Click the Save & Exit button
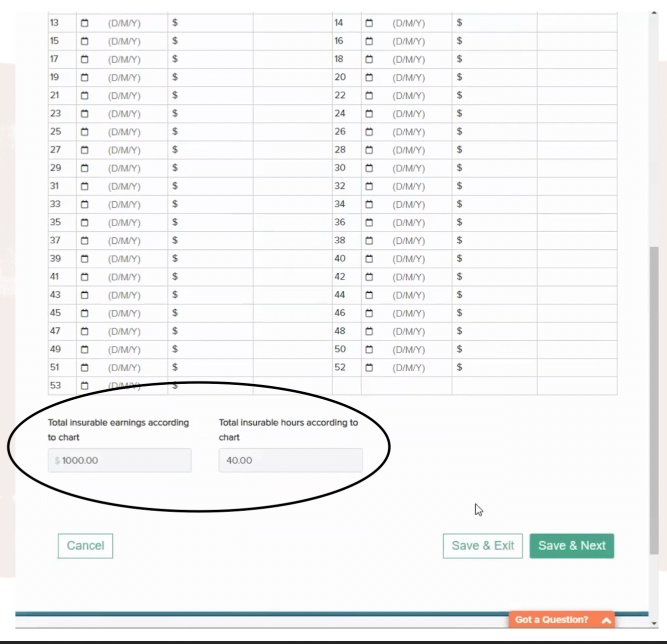Screen dimensions: 667x644 pyautogui.click(x=482, y=546)
